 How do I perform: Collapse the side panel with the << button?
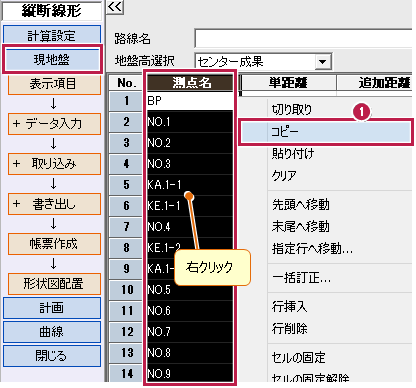coord(115,7)
